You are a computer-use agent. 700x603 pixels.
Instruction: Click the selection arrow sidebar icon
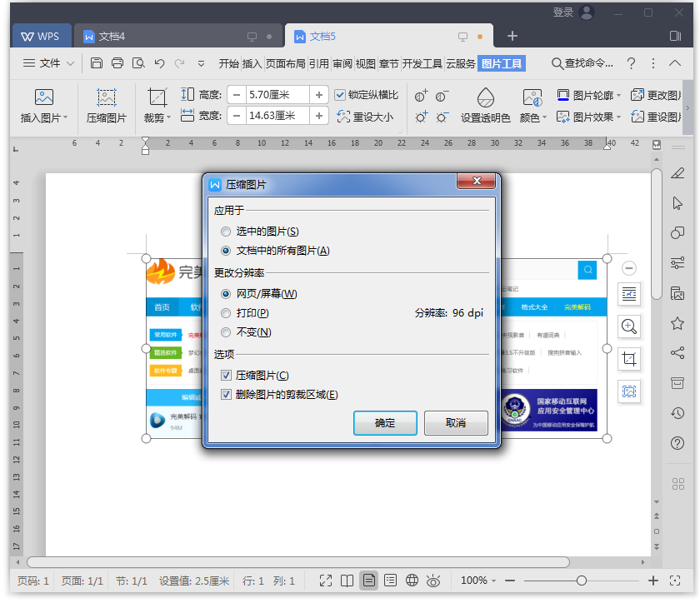click(x=677, y=203)
